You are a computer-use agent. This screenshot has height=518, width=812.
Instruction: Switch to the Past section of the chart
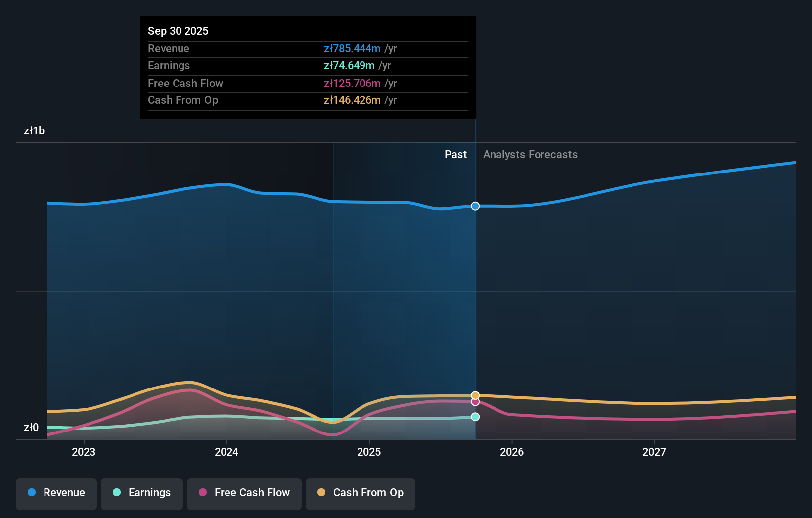click(x=455, y=154)
